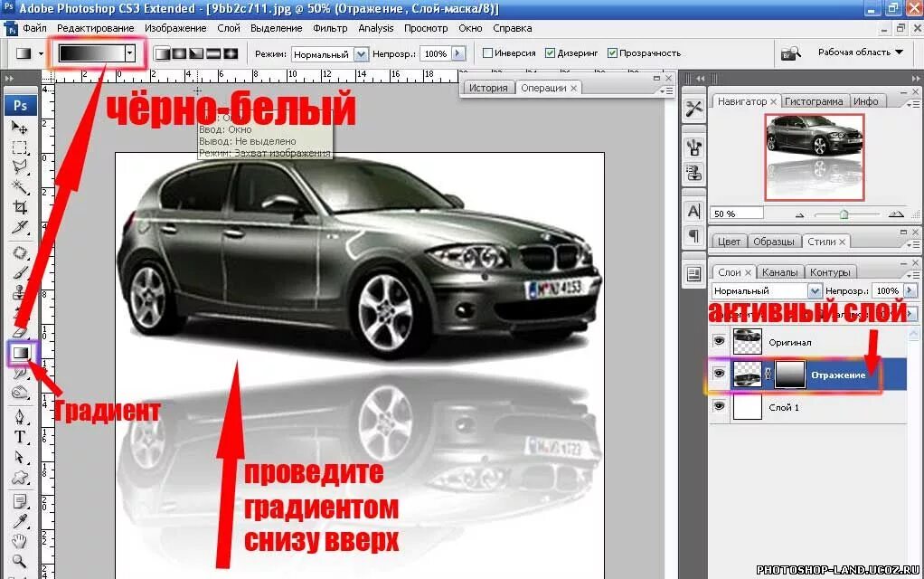Click the black-white gradient preview swatch
Image resolution: width=924 pixels, height=579 pixels.
pos(91,53)
